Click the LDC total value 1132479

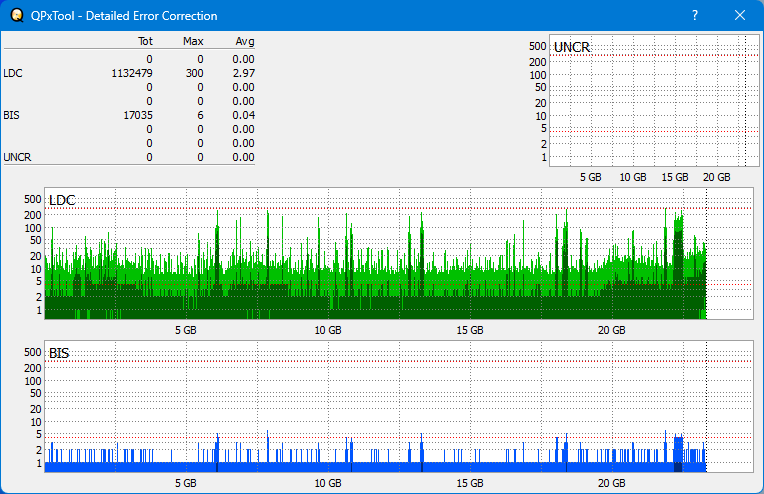(x=132, y=73)
